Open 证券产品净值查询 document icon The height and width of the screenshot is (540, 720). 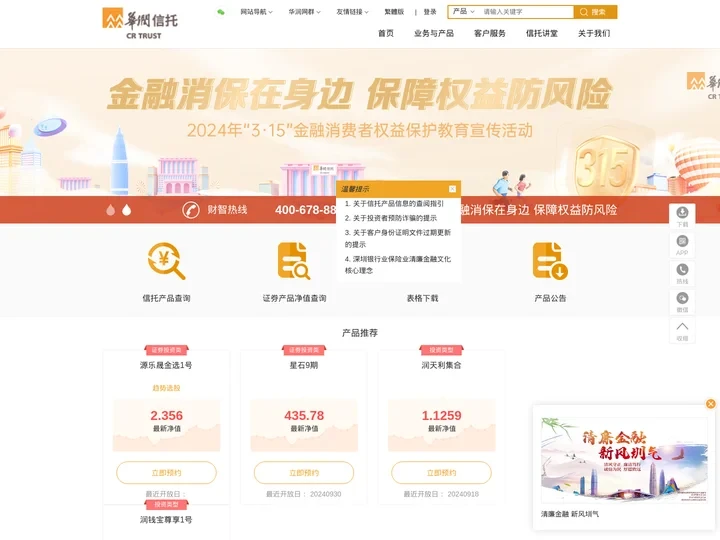294,261
